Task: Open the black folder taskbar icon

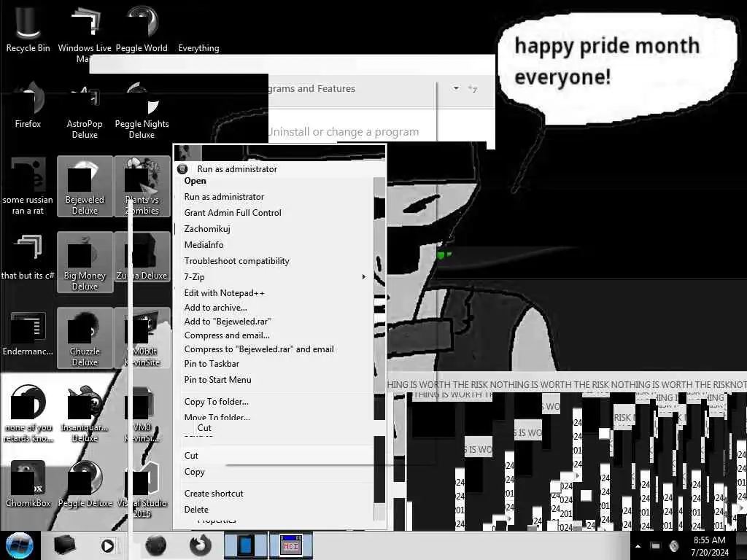Action: pos(64,545)
